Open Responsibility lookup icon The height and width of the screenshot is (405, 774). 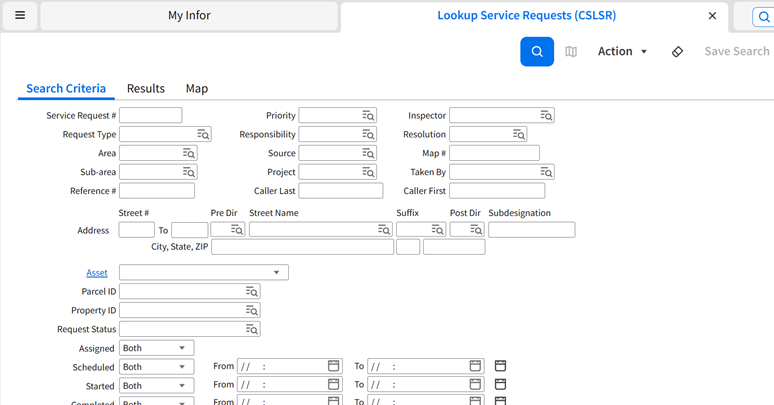point(368,134)
